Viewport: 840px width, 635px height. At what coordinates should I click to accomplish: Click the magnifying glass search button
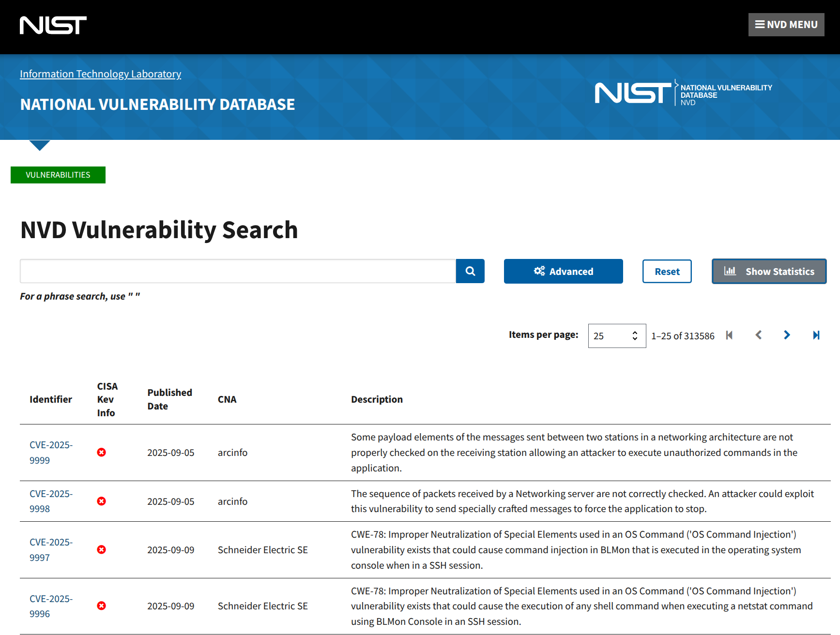click(x=470, y=271)
